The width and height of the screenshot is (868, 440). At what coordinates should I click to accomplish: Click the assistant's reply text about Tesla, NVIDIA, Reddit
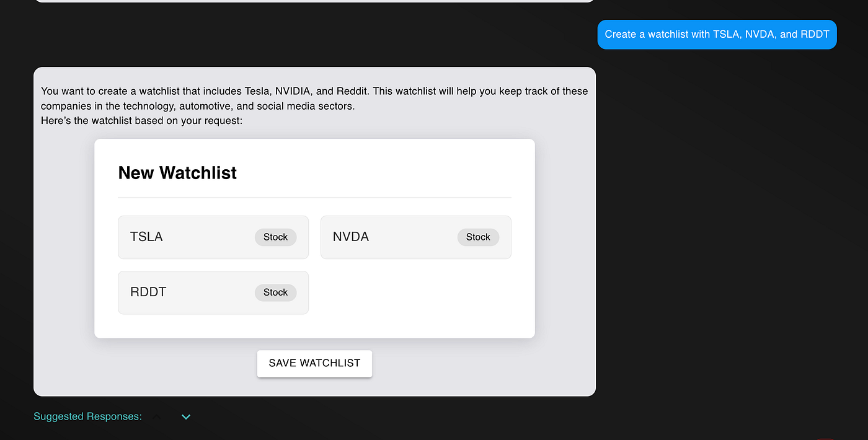pyautogui.click(x=314, y=99)
